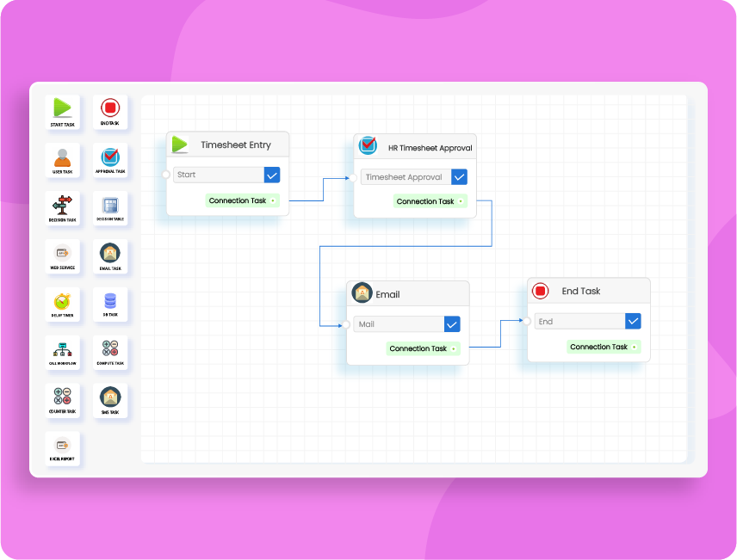Select the Call Workflow icon
The width and height of the screenshot is (737, 560).
tap(63, 350)
